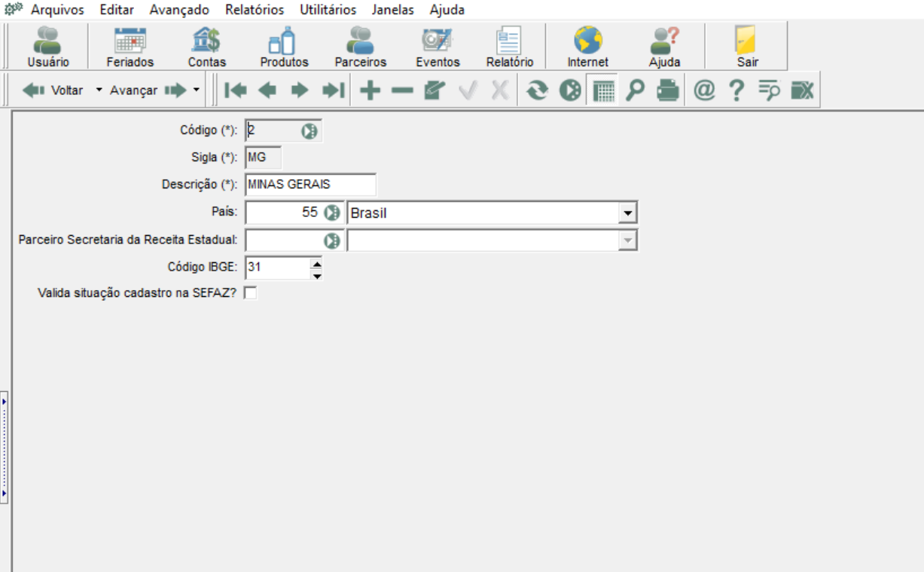Refresh data with the reload icon
The image size is (924, 572).
[x=537, y=91]
